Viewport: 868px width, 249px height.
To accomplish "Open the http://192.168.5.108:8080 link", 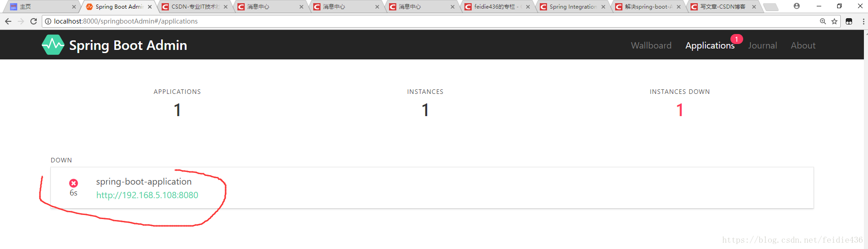I will (147, 195).
